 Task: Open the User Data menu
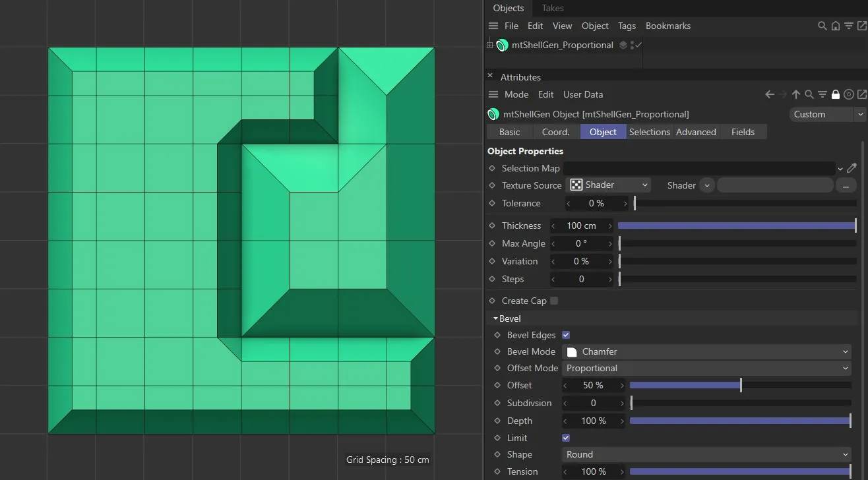[x=582, y=94]
